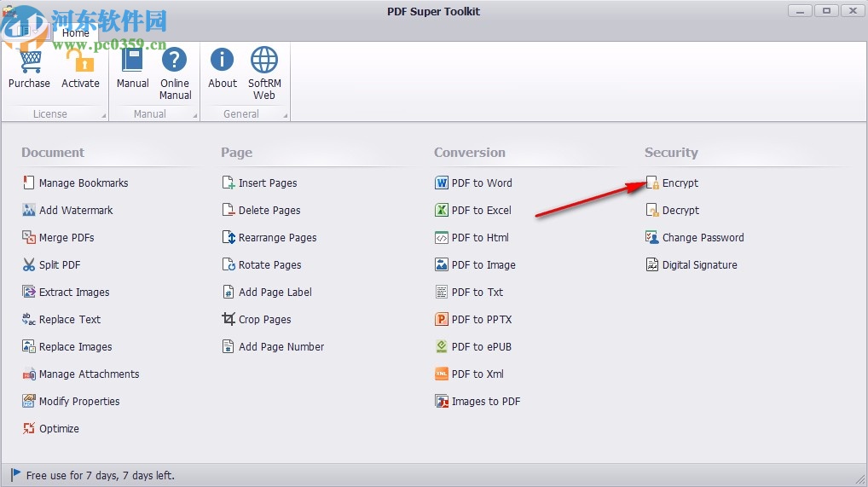This screenshot has width=868, height=487.
Task: Open SoftRM Web globe icon
Action: [264, 60]
